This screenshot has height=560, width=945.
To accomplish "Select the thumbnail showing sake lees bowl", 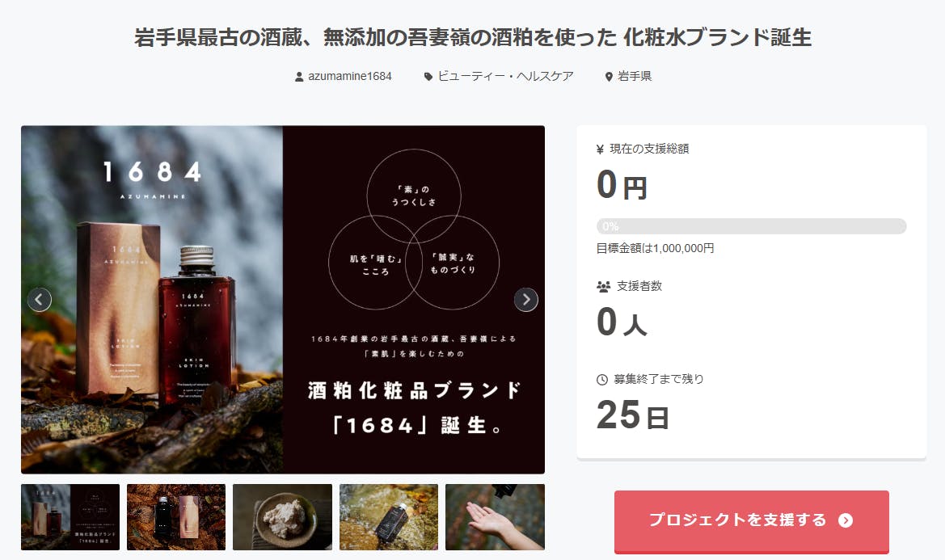I will coord(283,517).
